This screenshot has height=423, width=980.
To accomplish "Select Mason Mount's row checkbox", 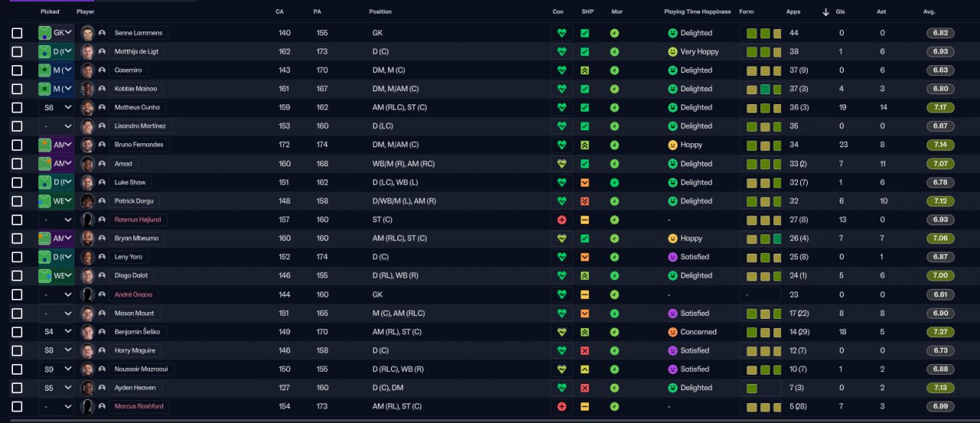I will 17,313.
